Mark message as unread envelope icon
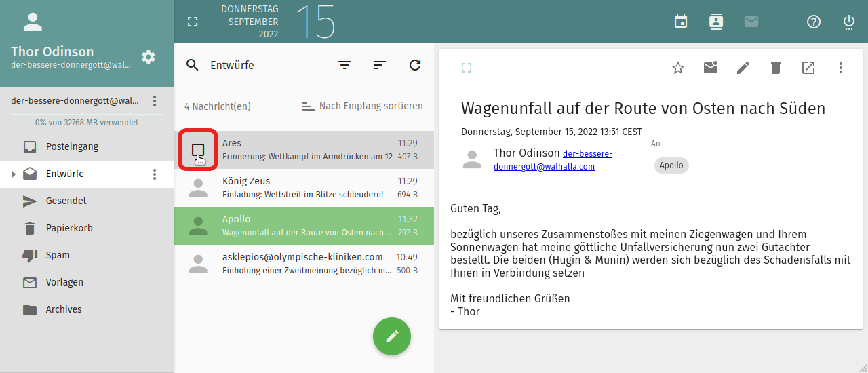868x373 pixels. pos(711,68)
